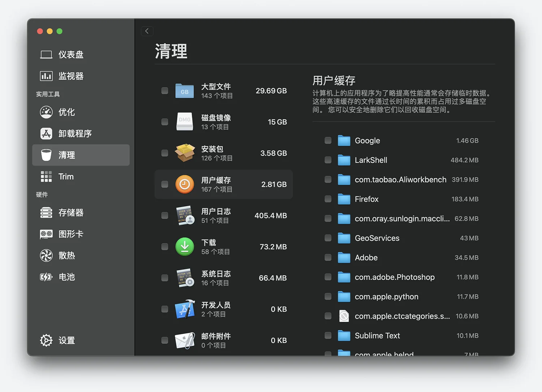Go to 卸载程序 section
Viewport: 542px width, 392px height.
81,133
